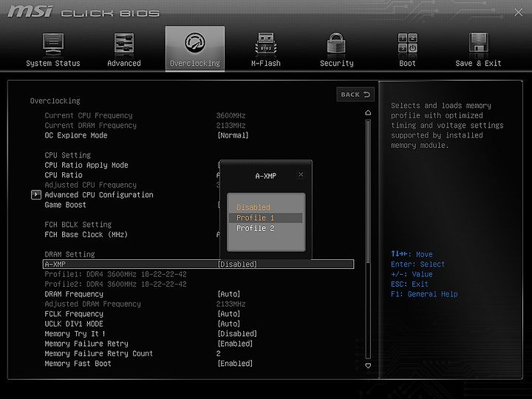Select the UCLK DIV1 MODE label

point(74,324)
